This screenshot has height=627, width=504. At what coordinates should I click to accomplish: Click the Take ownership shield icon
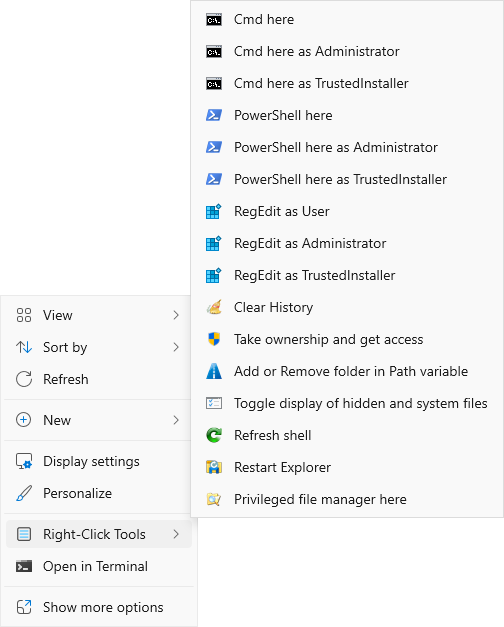(x=214, y=339)
